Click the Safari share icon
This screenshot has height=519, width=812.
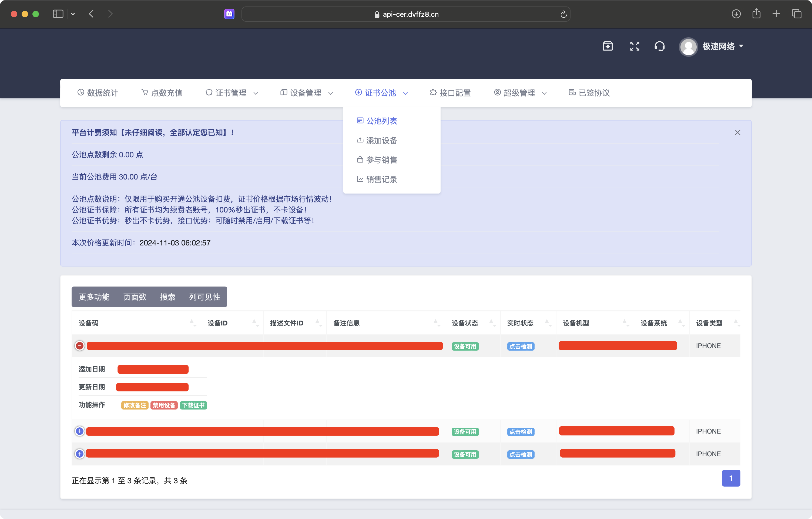(756, 14)
